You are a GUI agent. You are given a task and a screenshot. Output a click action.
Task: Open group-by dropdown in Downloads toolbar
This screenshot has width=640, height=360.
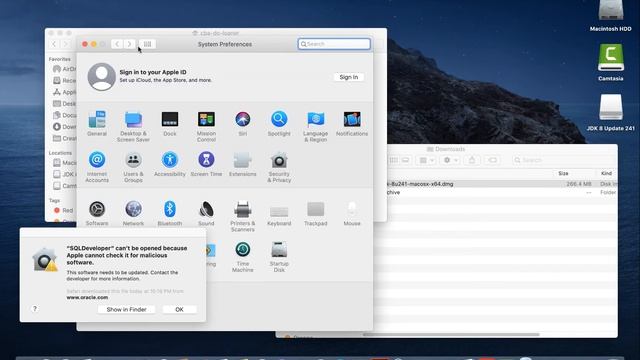[x=427, y=160]
